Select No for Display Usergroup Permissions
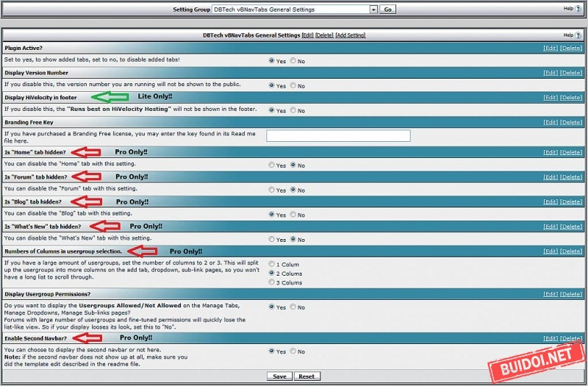588x386 pixels. coord(294,307)
